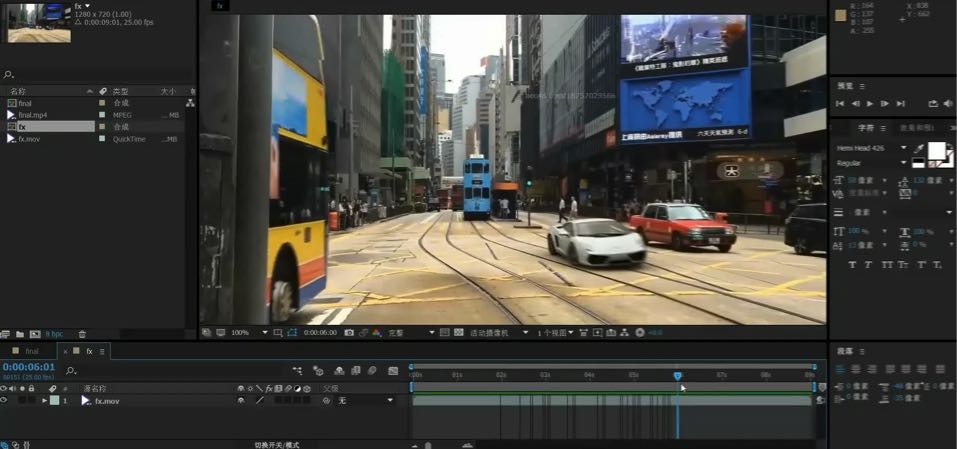The width and height of the screenshot is (957, 449).
Task: Toggle the preview audio mute speaker
Action: tap(946, 103)
